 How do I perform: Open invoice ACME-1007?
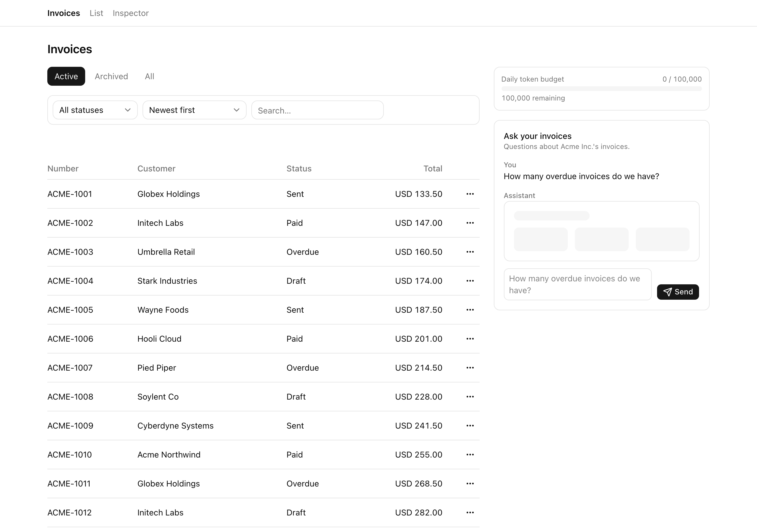pos(70,368)
